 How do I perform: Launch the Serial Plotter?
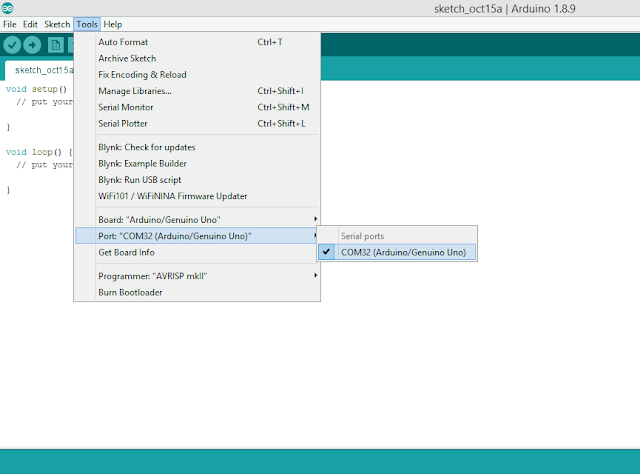point(197,124)
